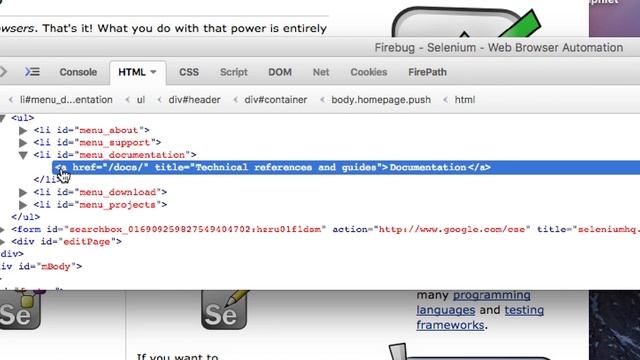640x360 pixels.
Task: Select li#menu_d...entation breadcrumb
Action: click(x=66, y=100)
